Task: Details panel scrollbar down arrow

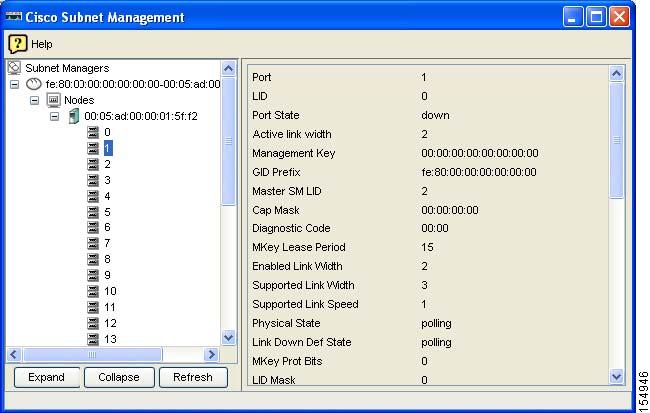Action: (616, 376)
